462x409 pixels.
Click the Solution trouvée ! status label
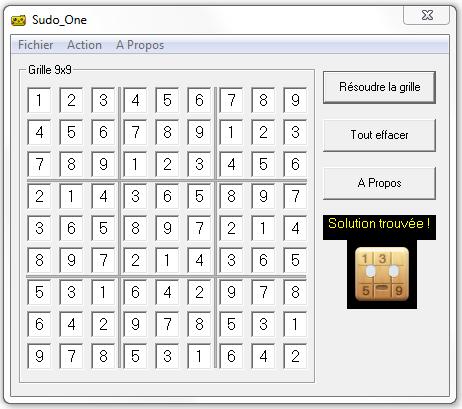[x=379, y=223]
